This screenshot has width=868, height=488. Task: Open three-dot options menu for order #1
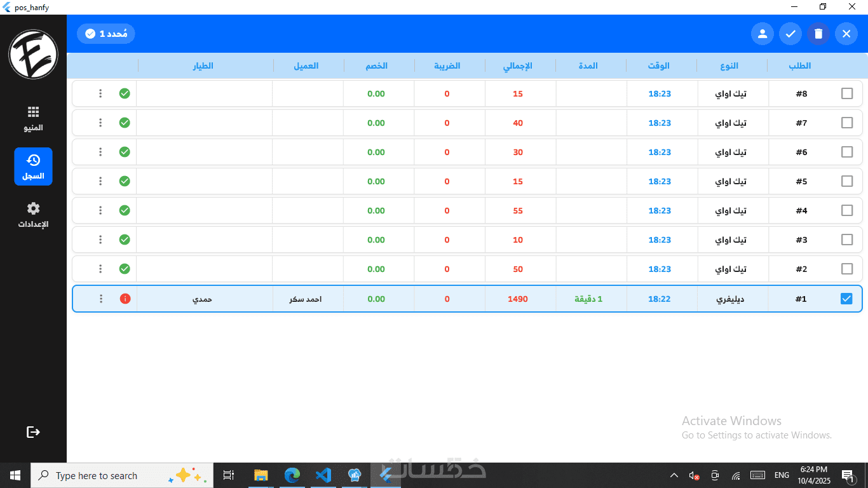(x=100, y=299)
